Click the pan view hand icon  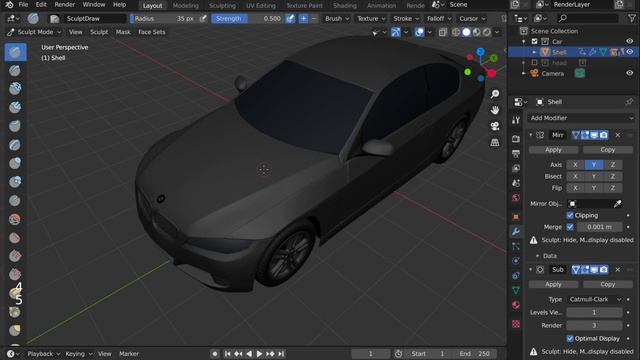point(495,110)
